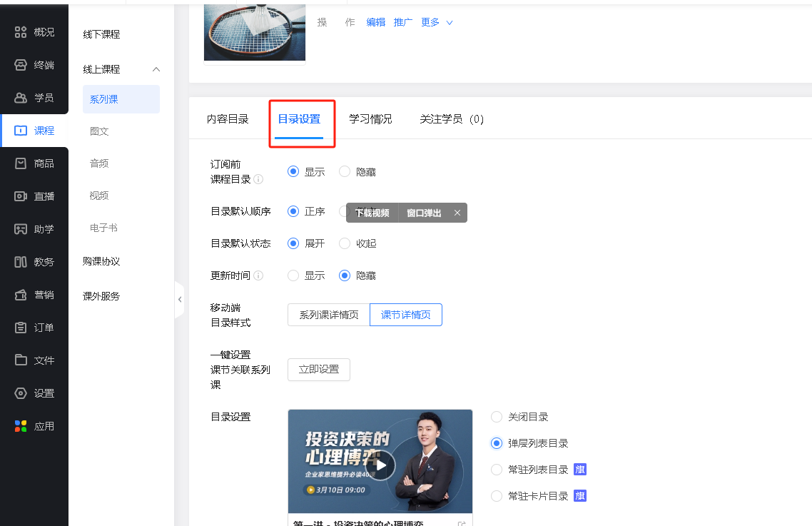Click the 教务 academic affairs icon
This screenshot has width=812, height=526.
pos(20,262)
